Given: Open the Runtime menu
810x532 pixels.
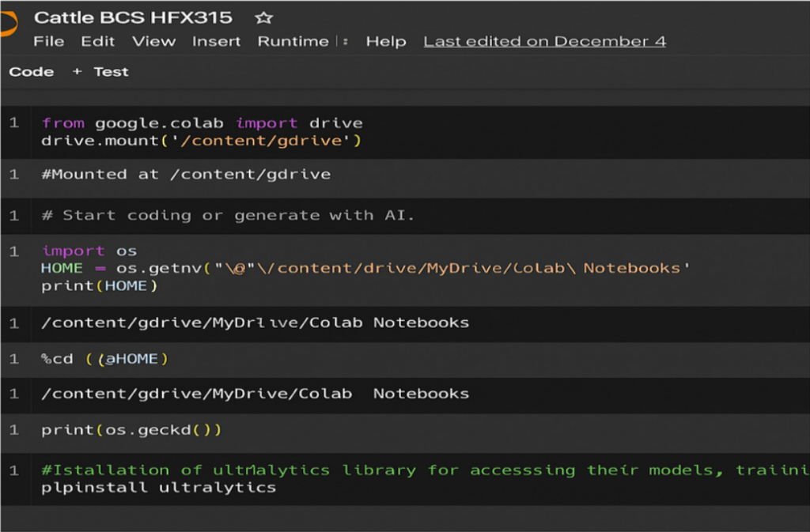Looking at the screenshot, I should tap(293, 42).
